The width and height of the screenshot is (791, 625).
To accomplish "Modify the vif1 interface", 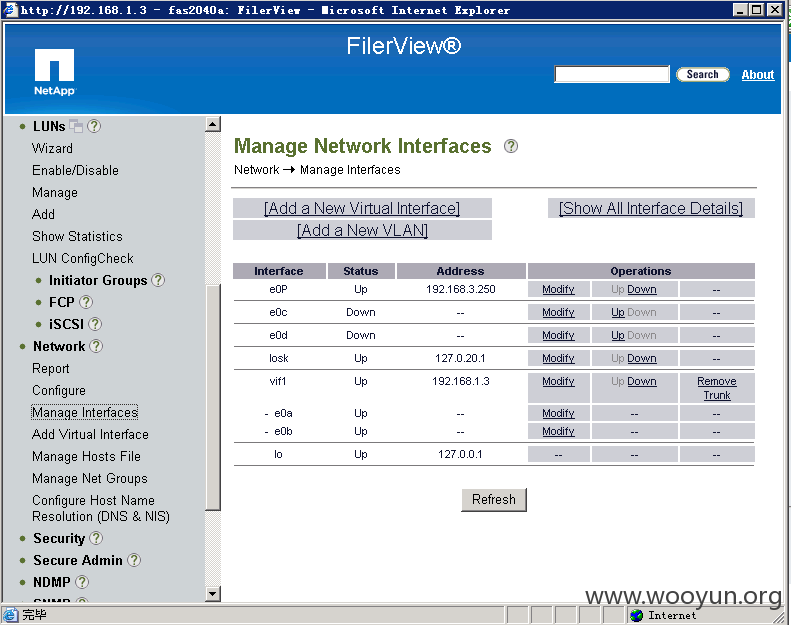I will (558, 382).
